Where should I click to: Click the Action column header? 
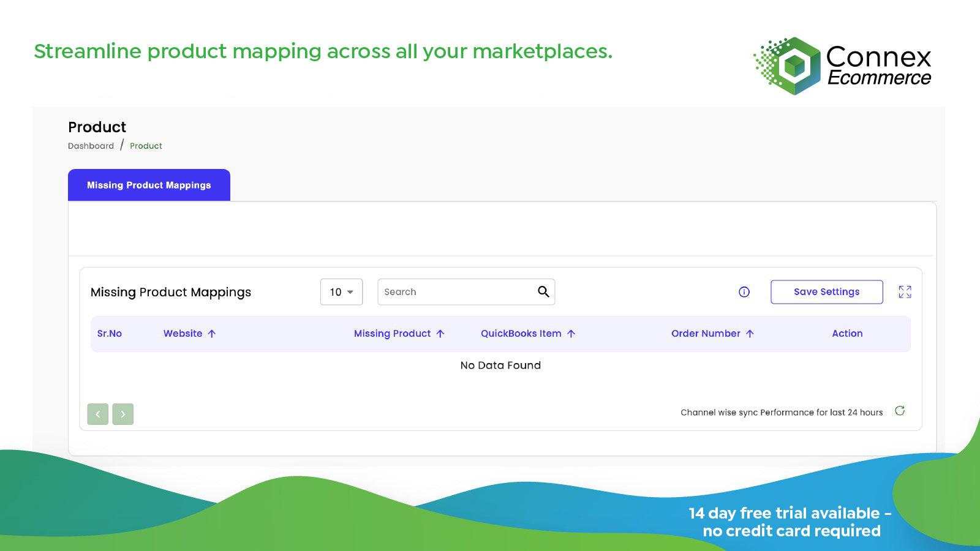click(x=847, y=334)
